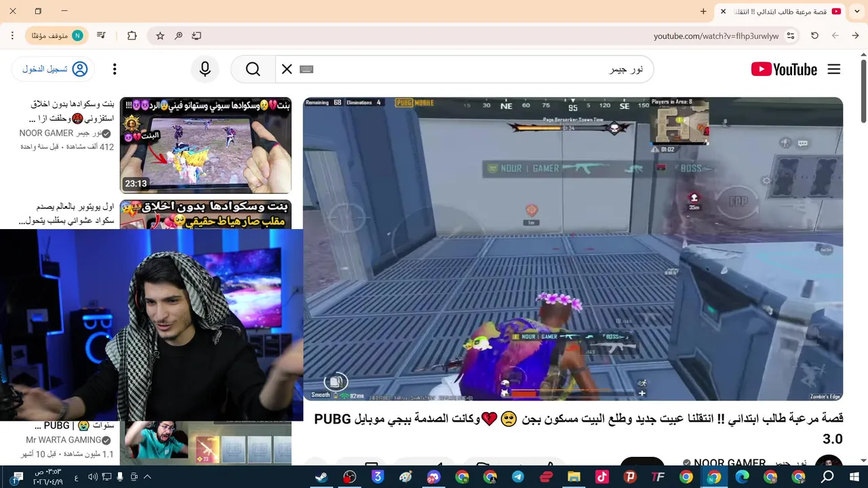868x488 pixels.
Task: View site information icon in address bar
Action: (791, 36)
